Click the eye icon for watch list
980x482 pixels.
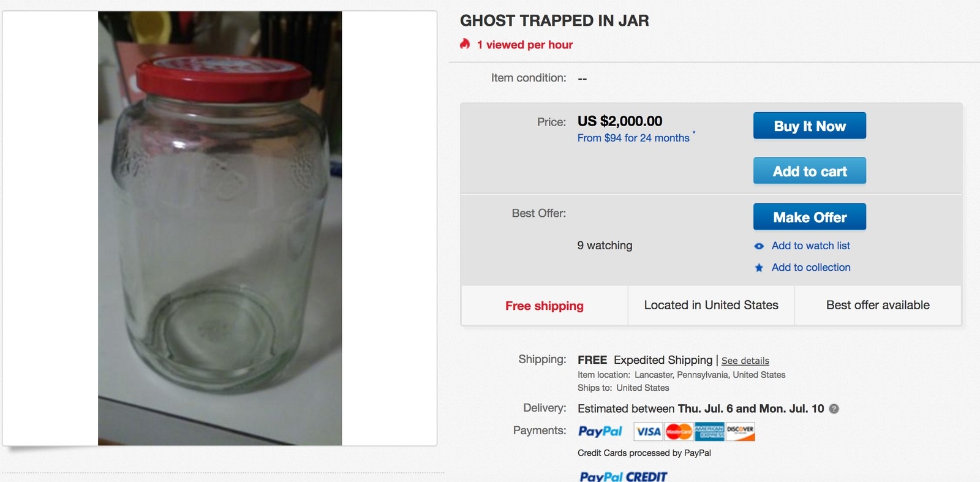click(759, 246)
